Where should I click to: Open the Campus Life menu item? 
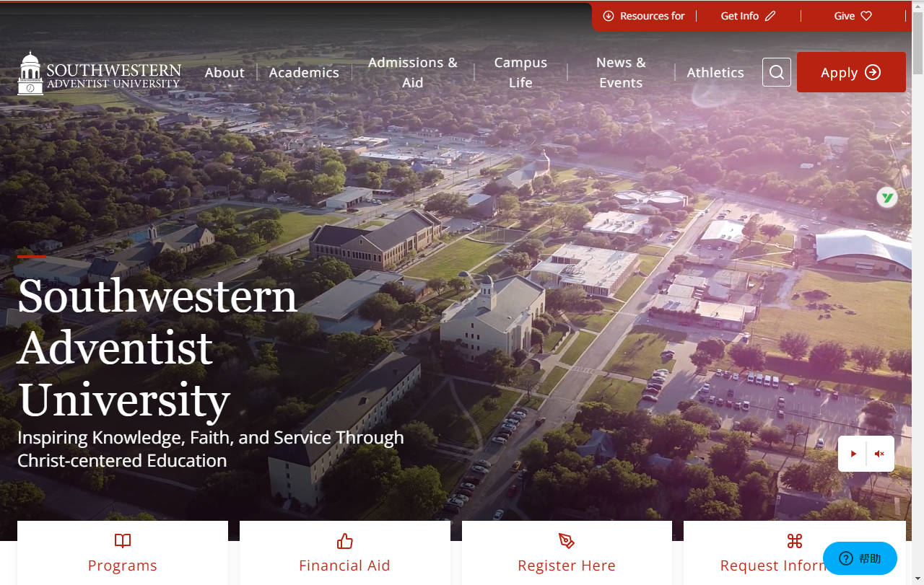click(x=520, y=72)
